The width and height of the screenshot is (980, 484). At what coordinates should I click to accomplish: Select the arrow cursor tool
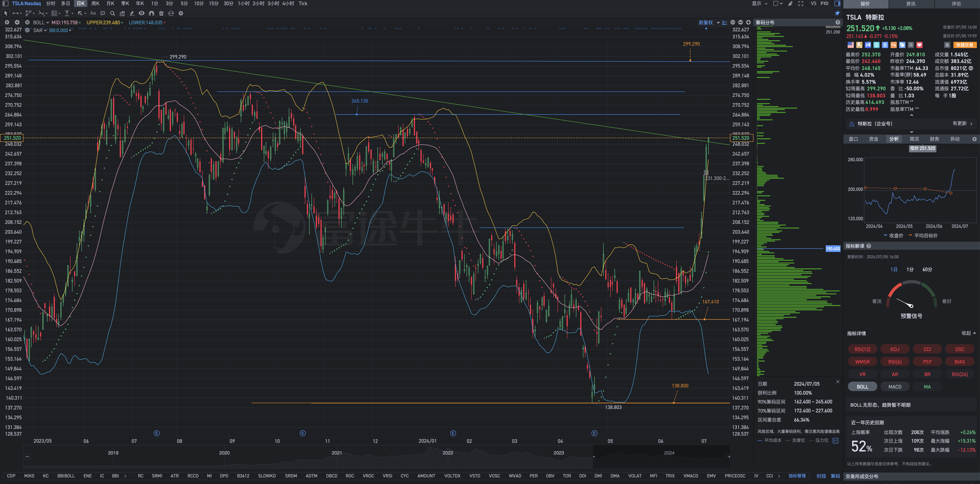(6, 13)
